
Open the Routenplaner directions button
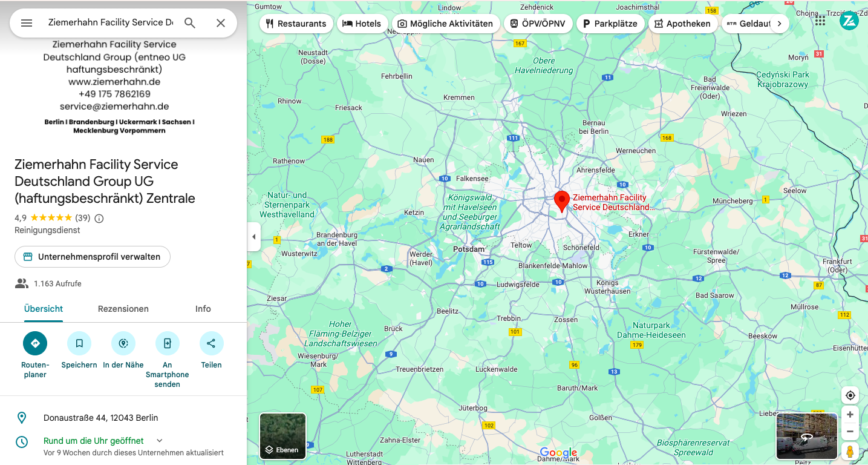35,343
